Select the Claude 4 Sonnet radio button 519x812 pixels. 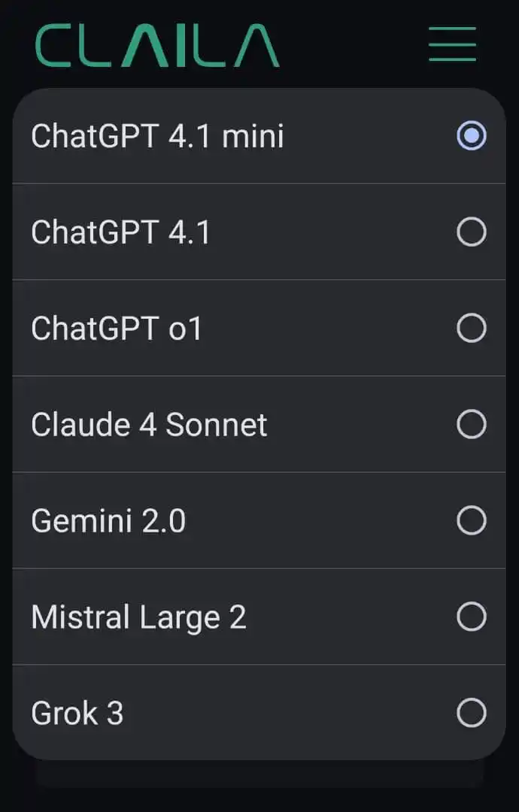pyautogui.click(x=472, y=424)
